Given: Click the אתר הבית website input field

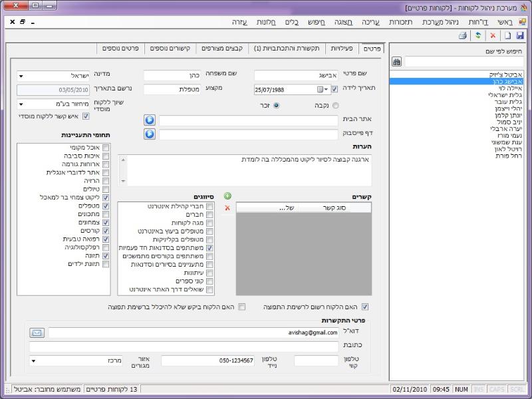Looking at the screenshot, I should 249,120.
